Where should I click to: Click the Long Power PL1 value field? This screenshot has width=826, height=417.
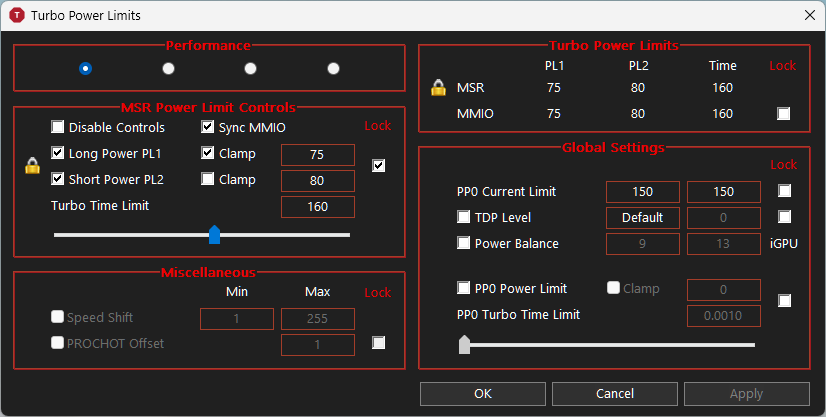point(317,155)
